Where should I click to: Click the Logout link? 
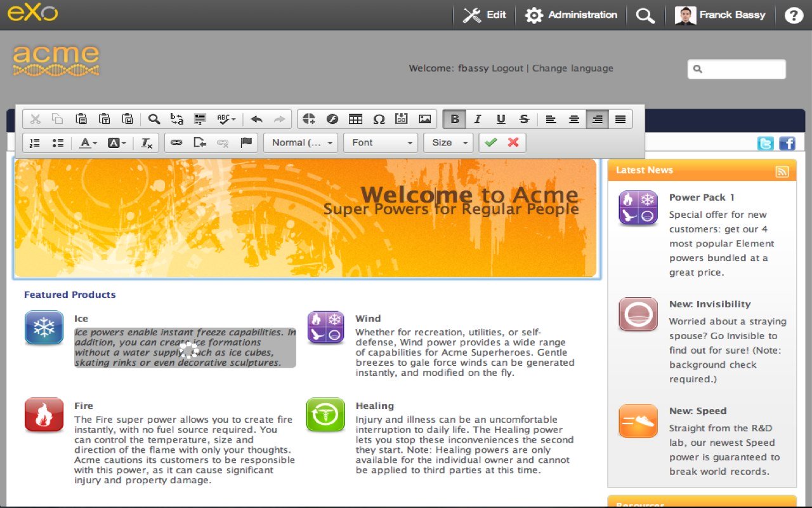[x=507, y=68]
